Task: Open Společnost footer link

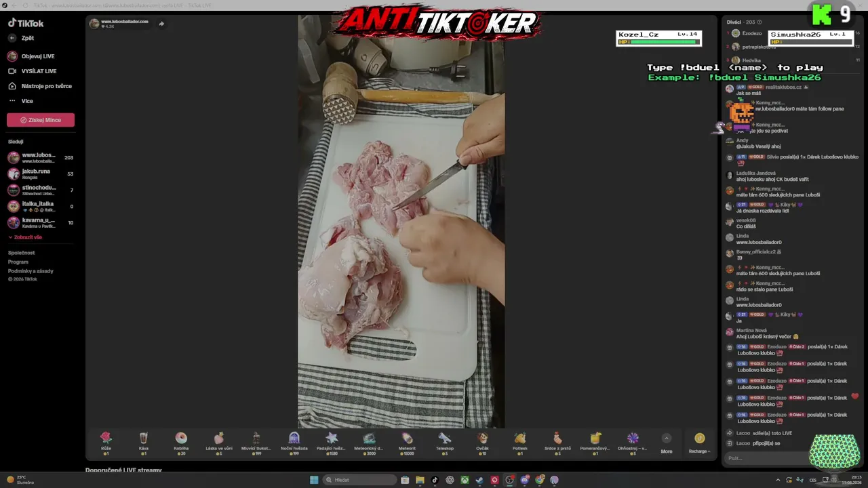Action: point(21,253)
